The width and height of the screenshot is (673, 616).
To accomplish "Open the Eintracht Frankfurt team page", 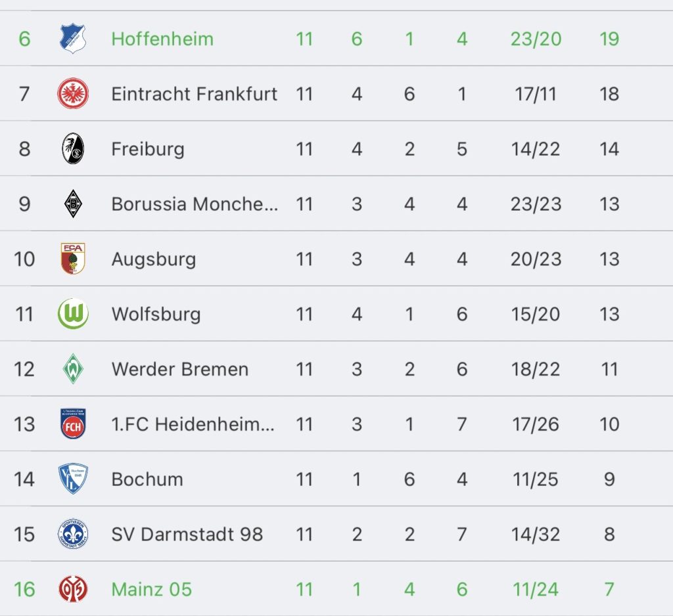I will (195, 94).
